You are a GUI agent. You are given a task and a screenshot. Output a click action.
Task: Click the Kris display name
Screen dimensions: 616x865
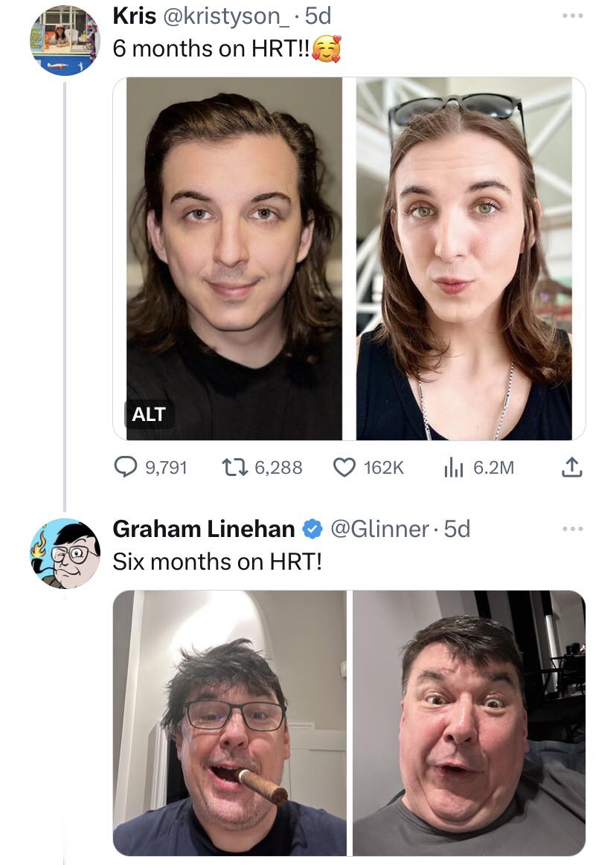click(134, 16)
